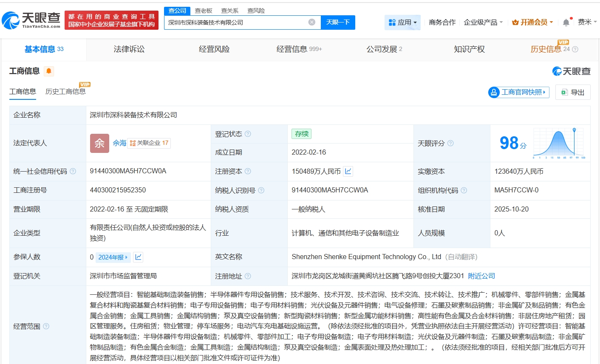600x364 pixels.
Task: Click help icon next to 统一社会信用代码
Action: [x=73, y=172]
